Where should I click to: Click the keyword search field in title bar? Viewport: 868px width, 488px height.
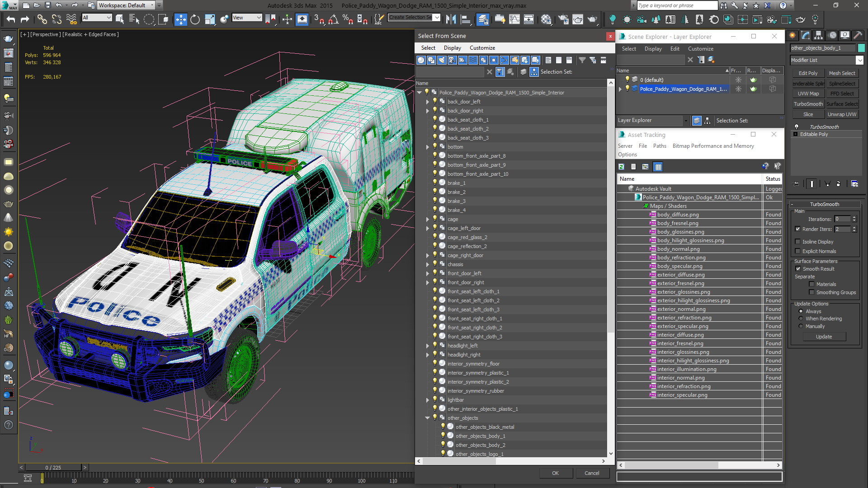click(x=677, y=5)
